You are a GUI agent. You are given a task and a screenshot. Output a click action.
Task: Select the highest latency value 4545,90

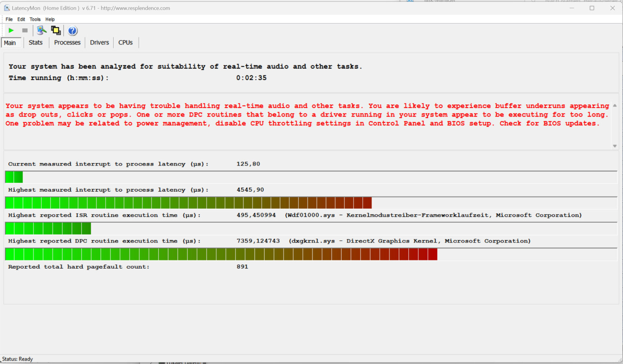pyautogui.click(x=250, y=190)
